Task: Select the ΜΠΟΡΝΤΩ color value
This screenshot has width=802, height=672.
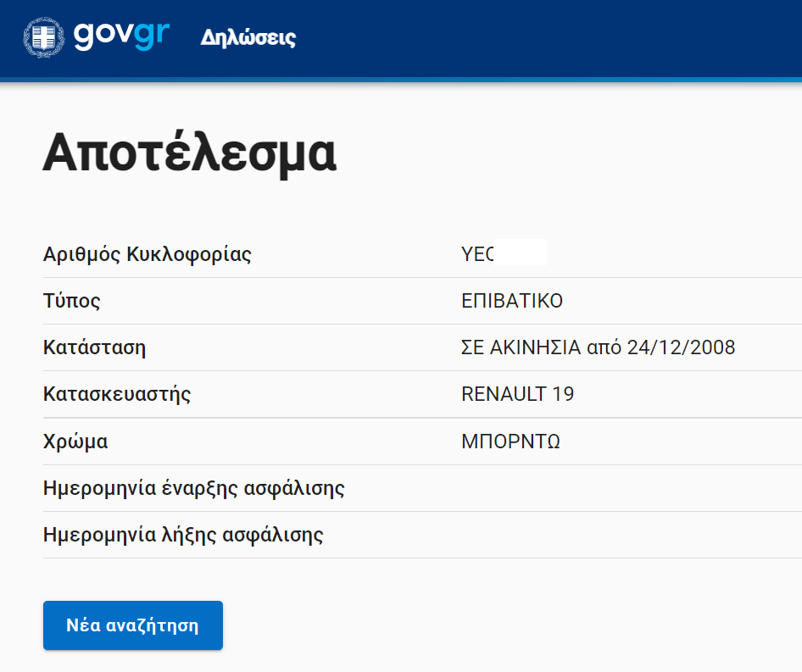Action: click(510, 441)
